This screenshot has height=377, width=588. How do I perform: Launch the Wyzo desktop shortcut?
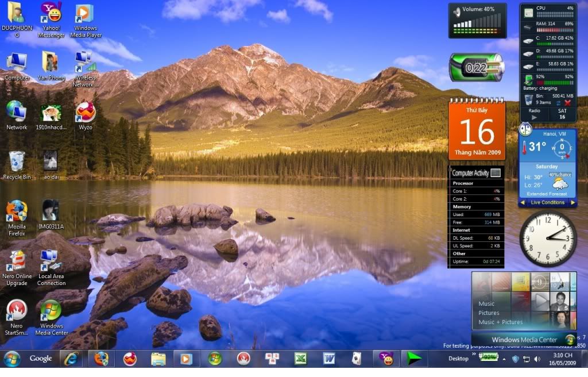click(86, 116)
